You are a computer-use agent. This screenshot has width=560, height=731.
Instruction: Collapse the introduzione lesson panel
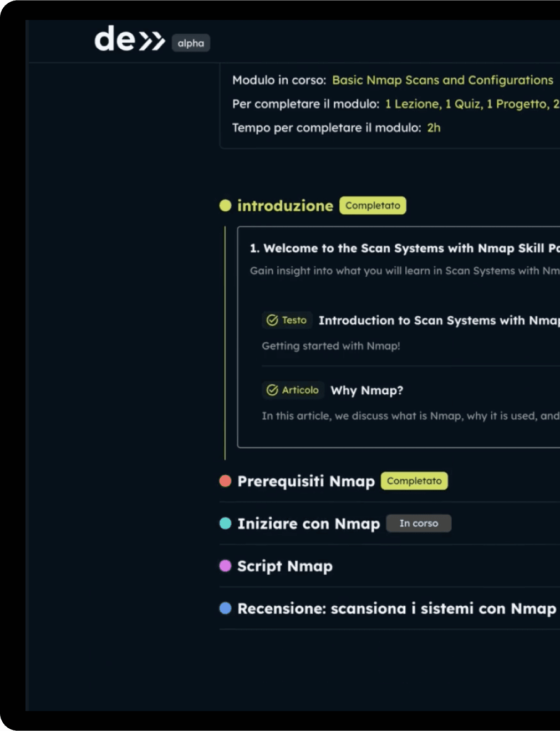pyautogui.click(x=285, y=205)
